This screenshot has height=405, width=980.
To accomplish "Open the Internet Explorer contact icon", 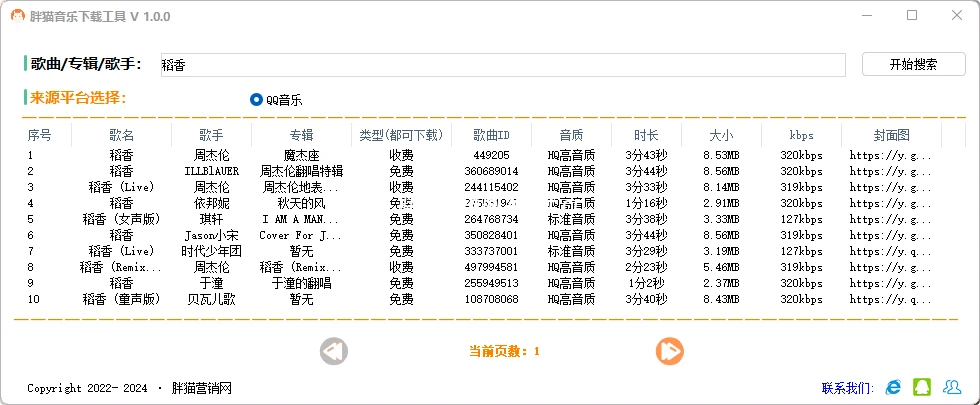I will pos(893,388).
